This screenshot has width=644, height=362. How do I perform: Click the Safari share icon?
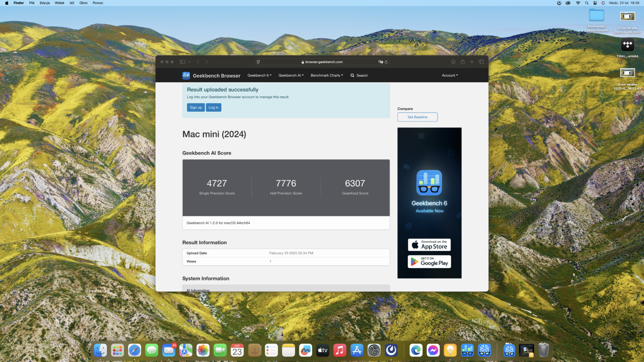click(x=462, y=62)
